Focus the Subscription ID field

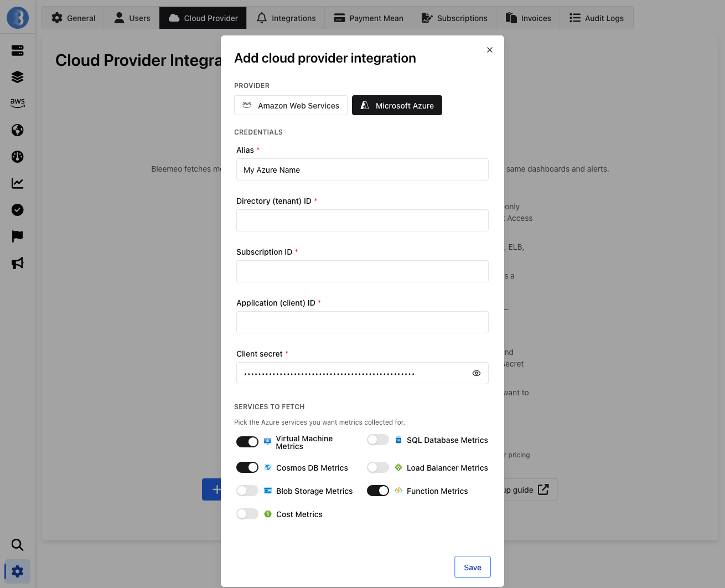coord(362,271)
